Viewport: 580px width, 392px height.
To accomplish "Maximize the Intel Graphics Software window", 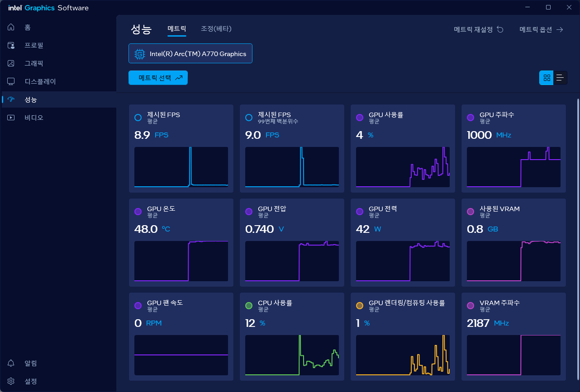I will coord(548,7).
